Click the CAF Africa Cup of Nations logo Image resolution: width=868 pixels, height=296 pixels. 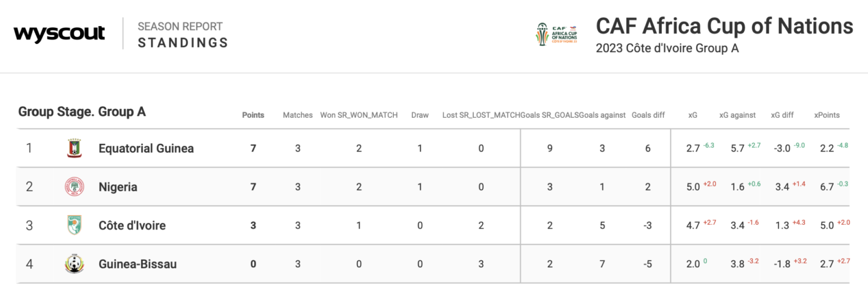point(557,34)
